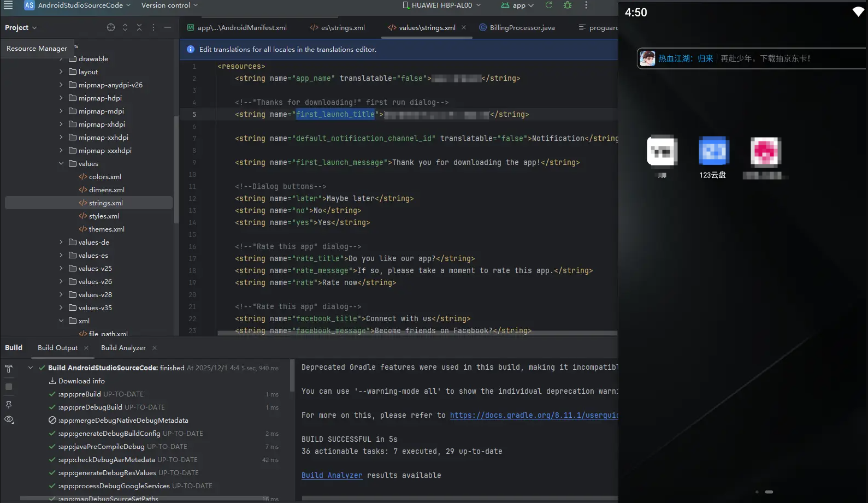The image size is (868, 503).
Task: Open more actions vertical dots in top toolbar
Action: [x=586, y=5]
